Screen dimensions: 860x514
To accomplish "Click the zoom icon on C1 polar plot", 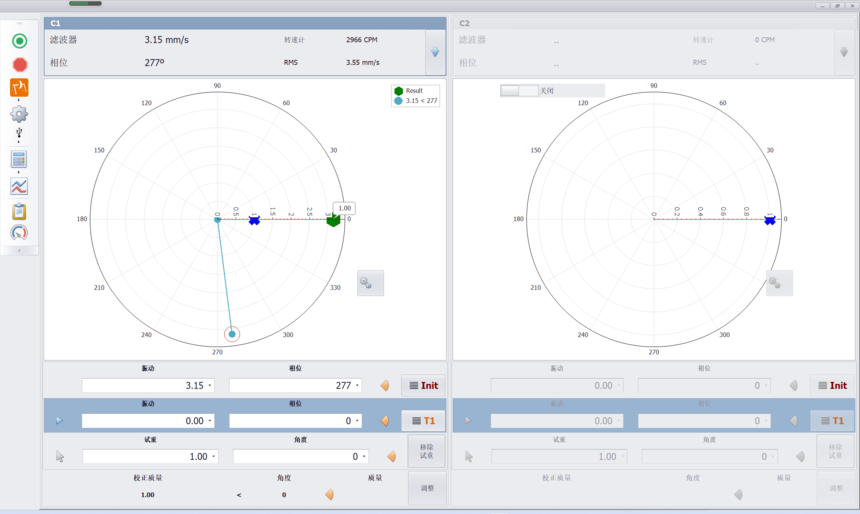I will point(370,283).
